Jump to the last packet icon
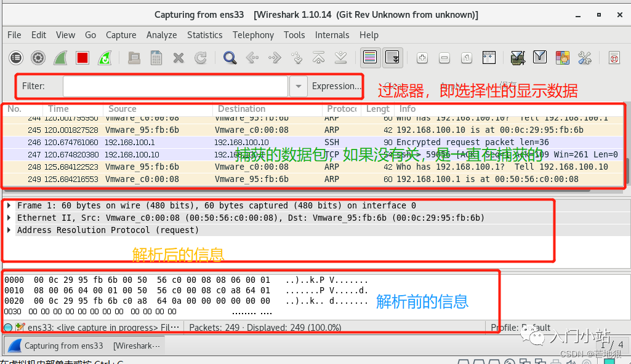 pyautogui.click(x=341, y=58)
